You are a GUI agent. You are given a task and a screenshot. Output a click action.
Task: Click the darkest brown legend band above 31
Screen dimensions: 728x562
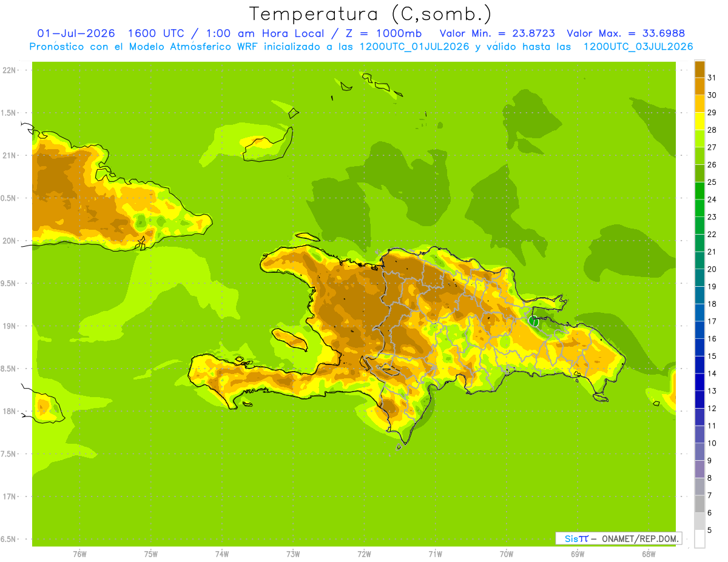699,69
